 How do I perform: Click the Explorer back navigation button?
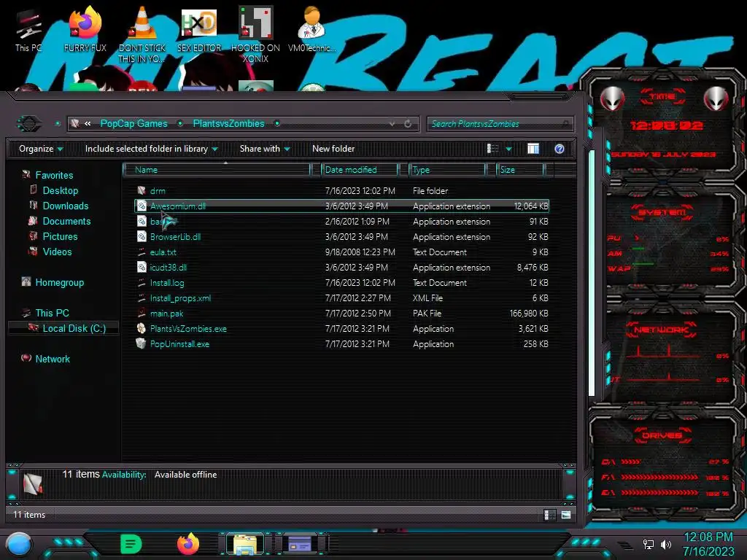(29, 124)
